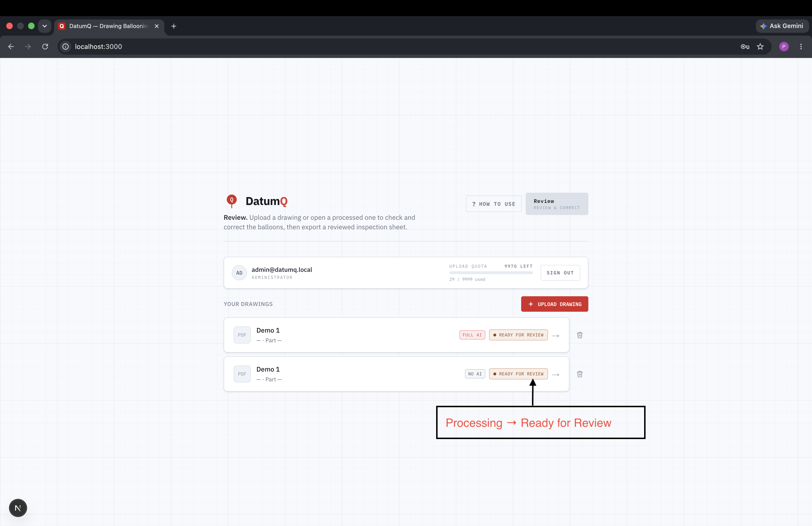
Task: Click PDF icon of FULL AI drawing
Action: tap(242, 335)
